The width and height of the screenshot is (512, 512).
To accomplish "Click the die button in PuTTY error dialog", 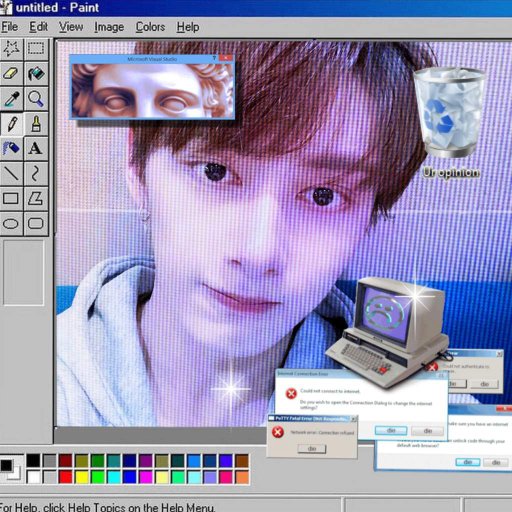I will click(312, 449).
